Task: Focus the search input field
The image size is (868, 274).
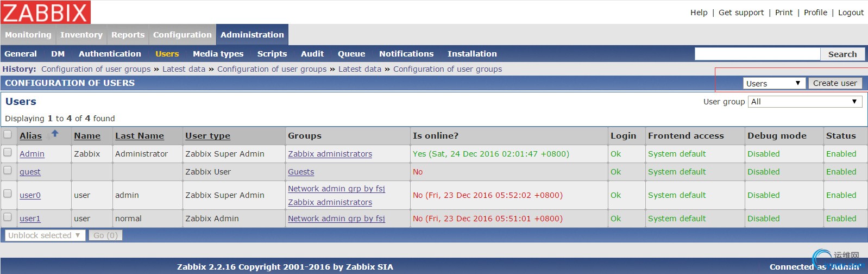Action: coord(757,54)
